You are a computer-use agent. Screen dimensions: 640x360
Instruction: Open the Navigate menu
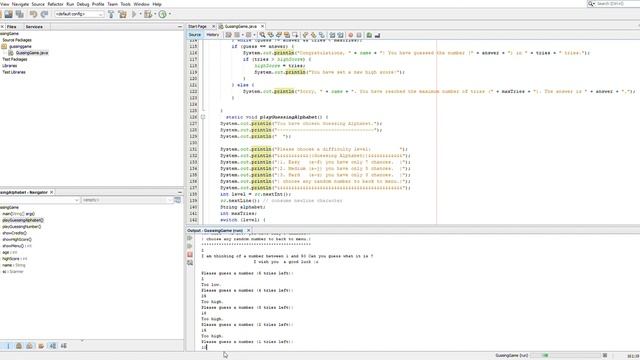click(20, 4)
